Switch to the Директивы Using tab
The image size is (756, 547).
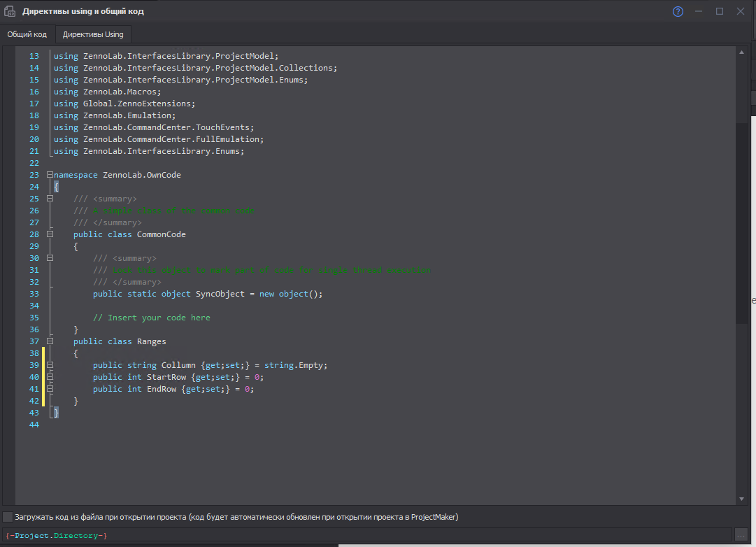click(x=92, y=34)
